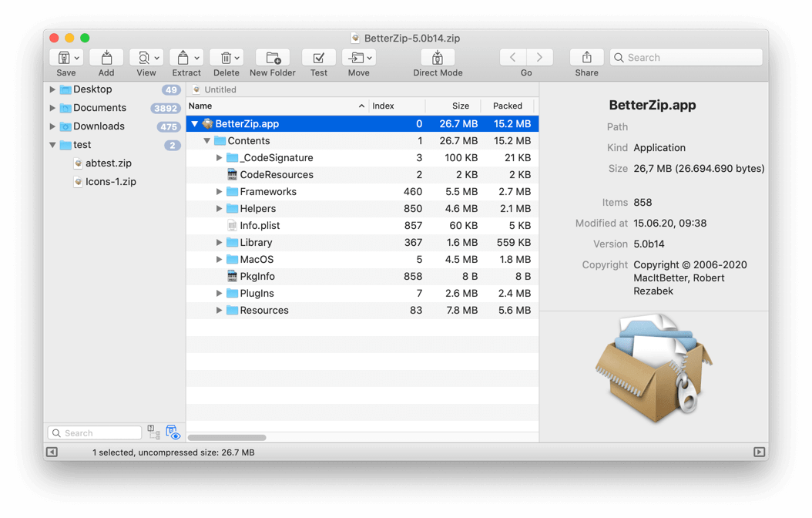
Task: Collapse the test folder in the sidebar
Action: click(51, 144)
